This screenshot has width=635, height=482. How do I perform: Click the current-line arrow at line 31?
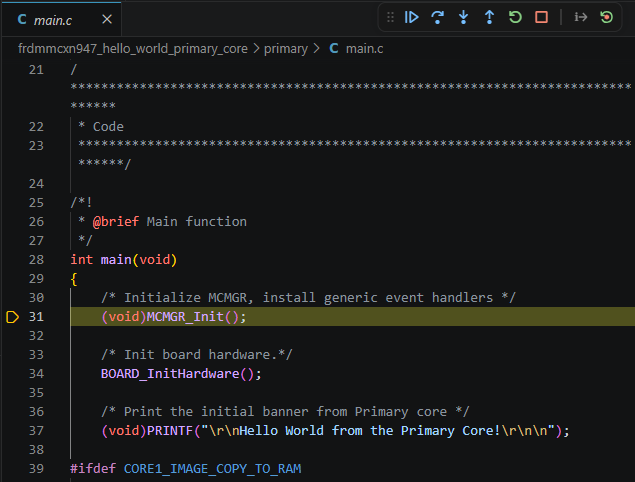point(13,317)
